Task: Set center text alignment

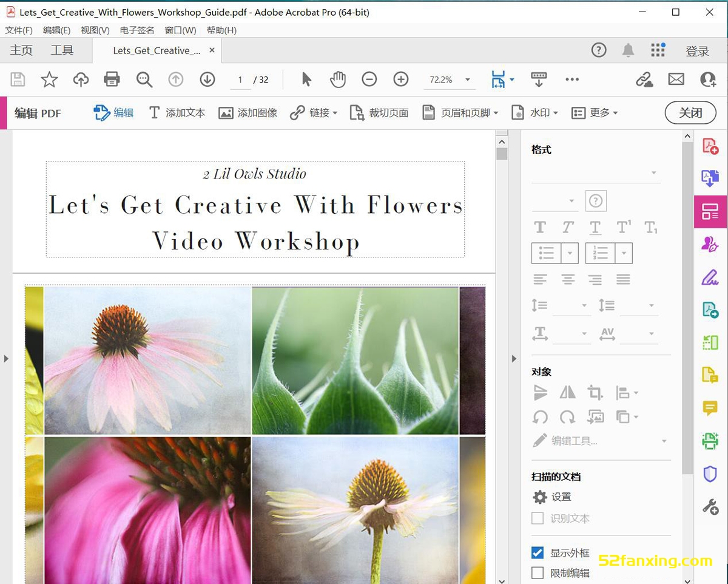Action: [568, 279]
